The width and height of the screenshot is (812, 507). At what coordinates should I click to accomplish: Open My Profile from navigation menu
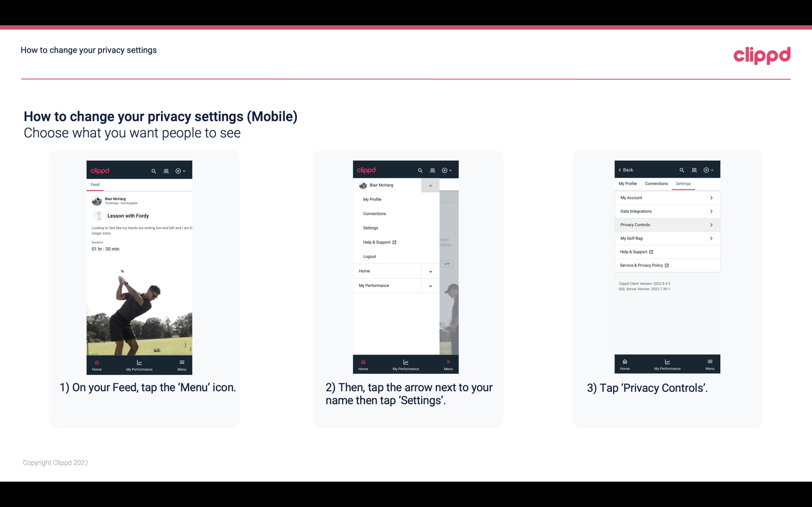tap(372, 199)
